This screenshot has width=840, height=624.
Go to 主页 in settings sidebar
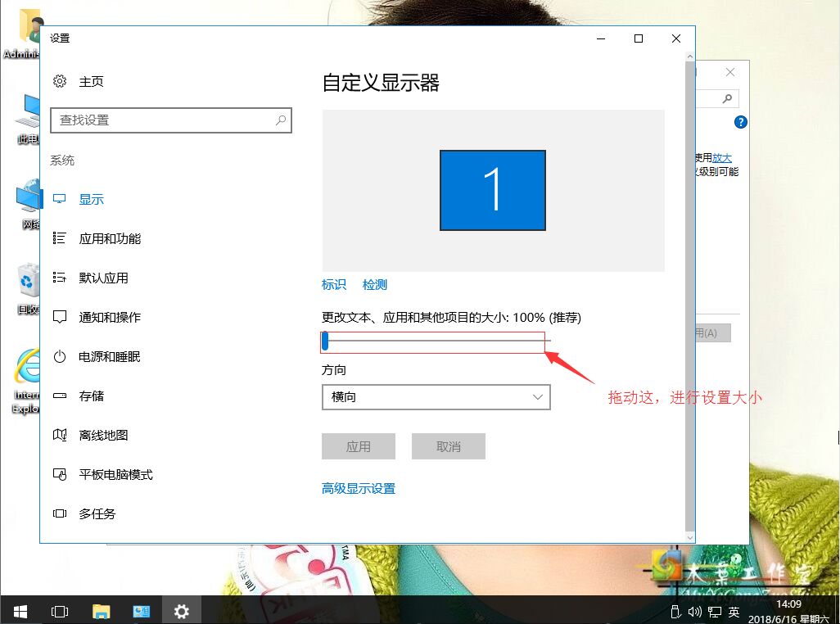click(x=91, y=81)
